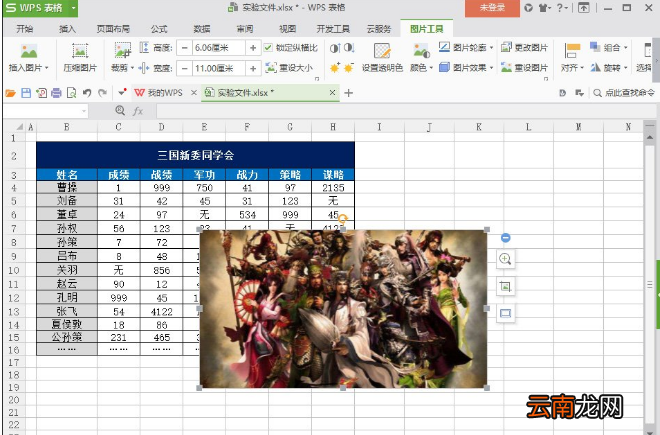Open the Insert Picture (插入图片) tool
Screen dimensions: 660x435
pos(29,58)
